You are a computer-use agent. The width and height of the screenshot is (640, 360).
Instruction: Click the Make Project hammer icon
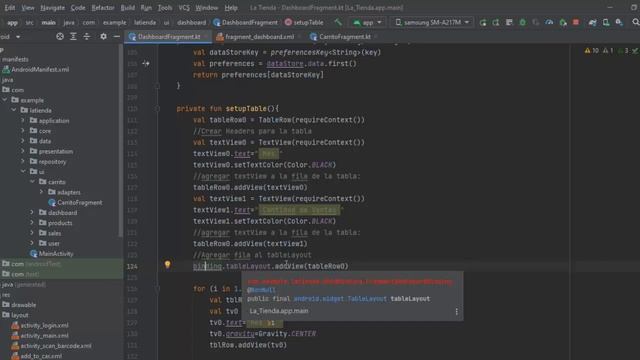pyautogui.click(x=338, y=22)
